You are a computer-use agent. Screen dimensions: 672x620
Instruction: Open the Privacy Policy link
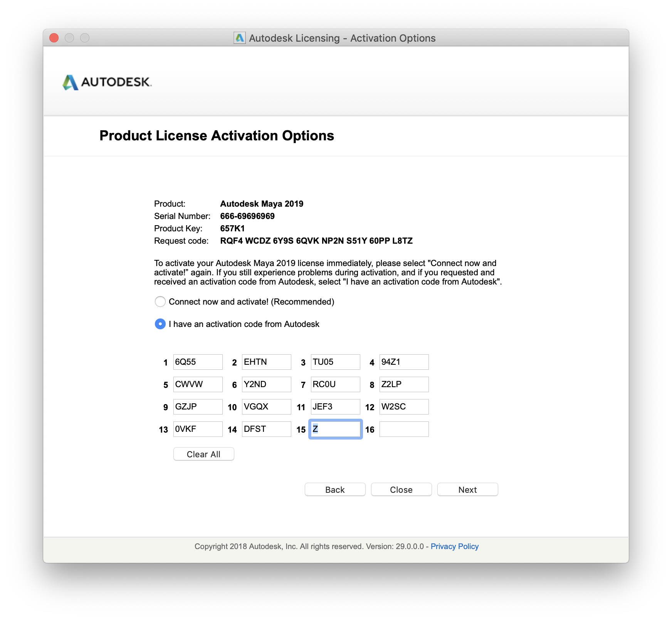pos(455,546)
